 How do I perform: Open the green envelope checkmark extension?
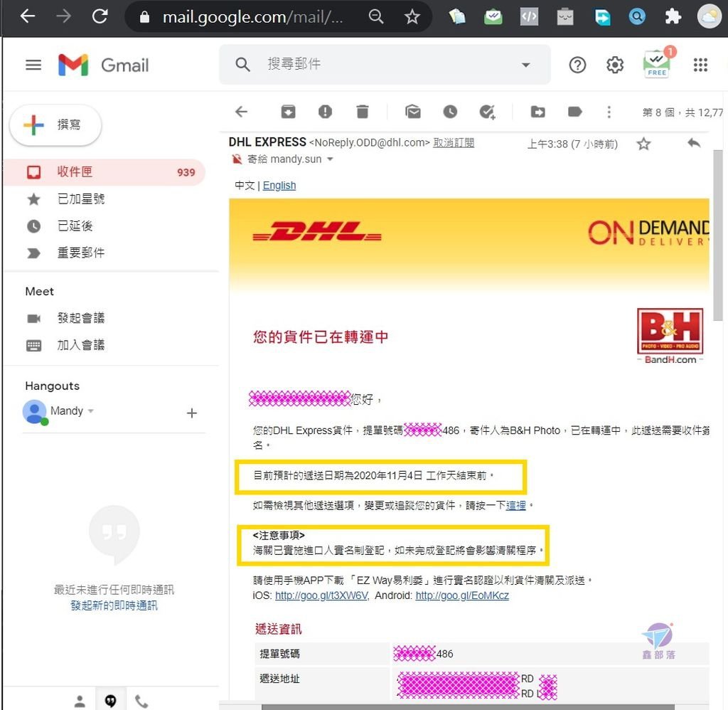pyautogui.click(x=493, y=17)
